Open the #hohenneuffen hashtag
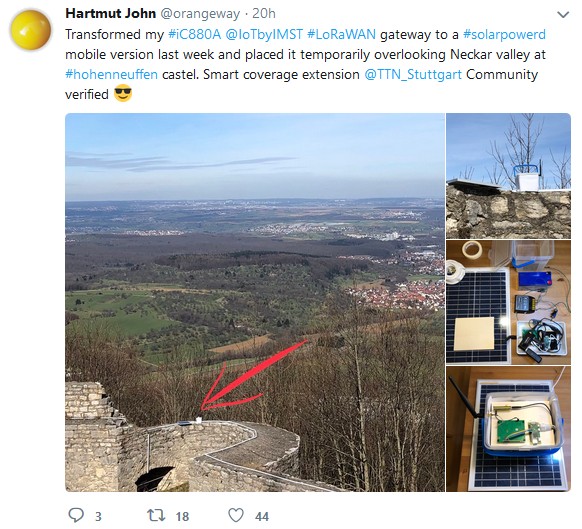 (x=111, y=75)
